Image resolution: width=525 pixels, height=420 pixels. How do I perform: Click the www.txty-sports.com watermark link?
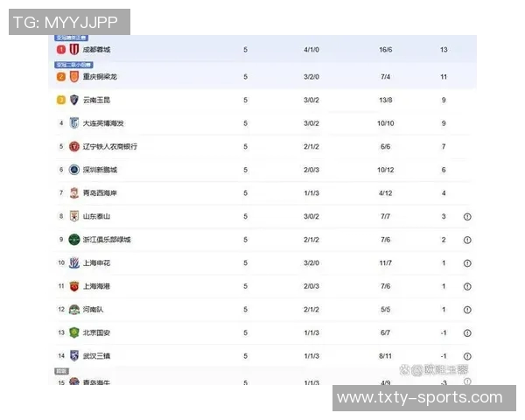tap(423, 398)
